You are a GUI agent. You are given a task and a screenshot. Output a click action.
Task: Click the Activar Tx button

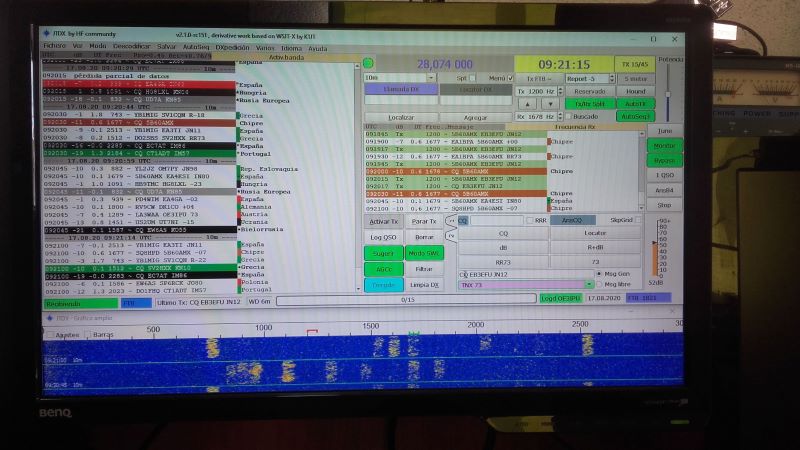[x=383, y=220]
